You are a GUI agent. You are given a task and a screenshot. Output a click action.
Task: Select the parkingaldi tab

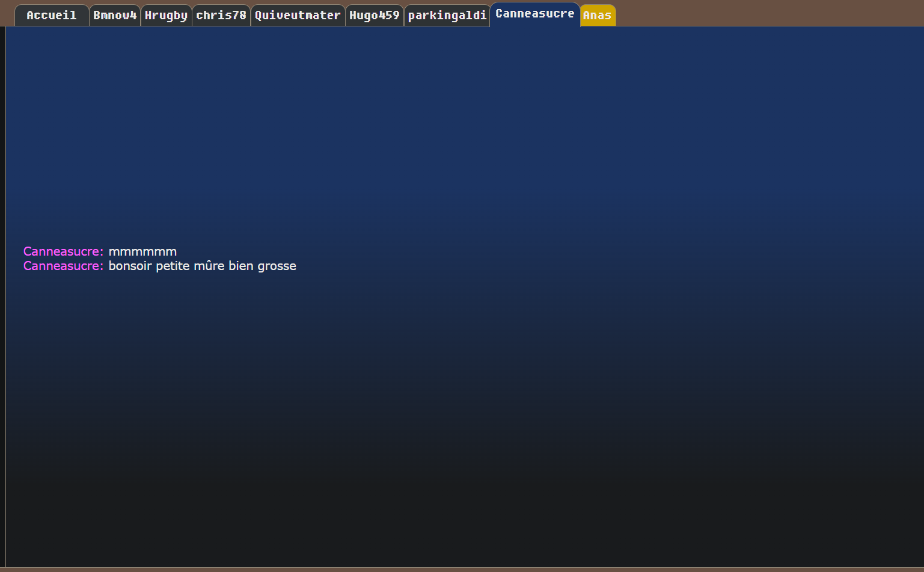[x=447, y=16]
